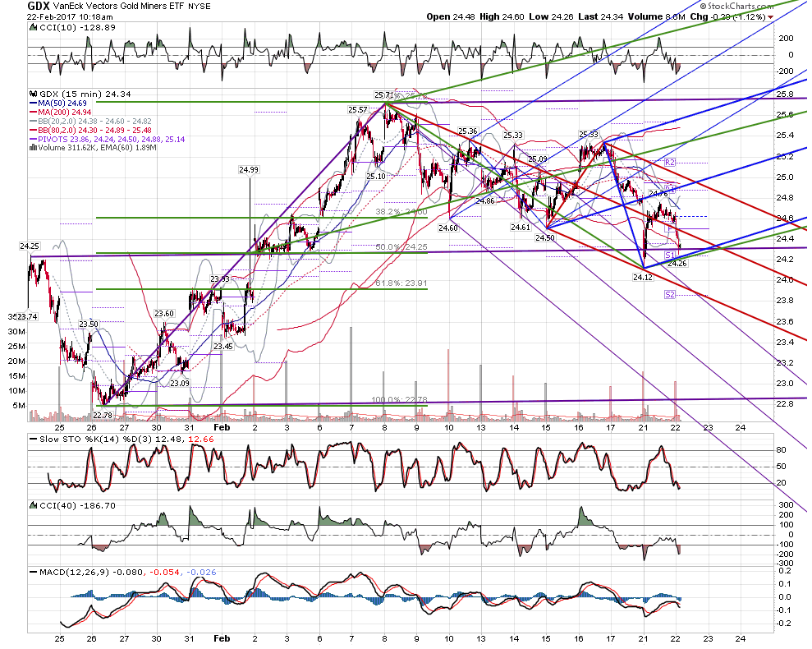Click the area-chart icon beside CCI(40)
This screenshot has width=812, height=649.
click(x=33, y=505)
